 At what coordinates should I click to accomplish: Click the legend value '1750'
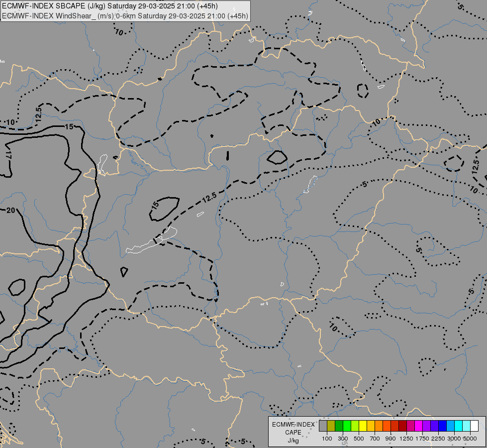(x=422, y=439)
